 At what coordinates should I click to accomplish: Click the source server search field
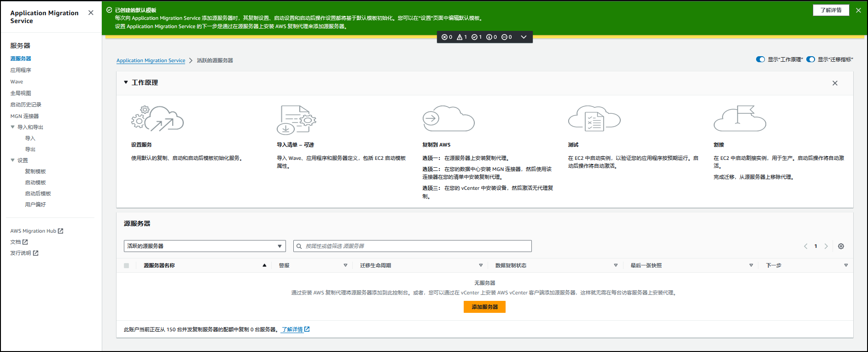[x=413, y=246]
